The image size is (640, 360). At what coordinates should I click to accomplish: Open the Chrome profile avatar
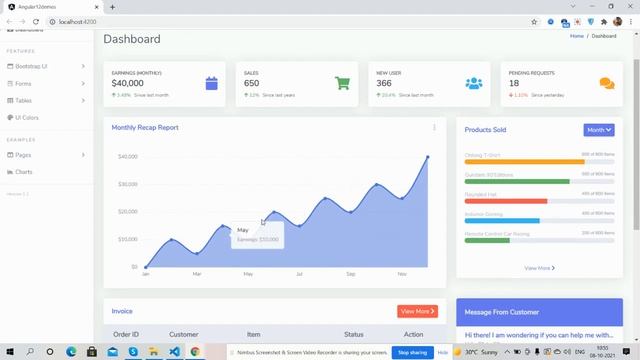618,22
